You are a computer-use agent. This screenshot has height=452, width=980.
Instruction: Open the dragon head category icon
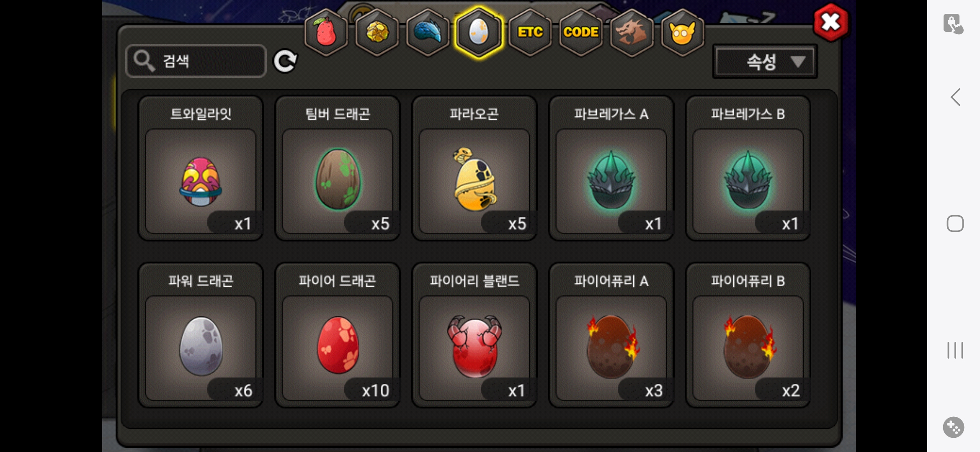[x=632, y=32]
